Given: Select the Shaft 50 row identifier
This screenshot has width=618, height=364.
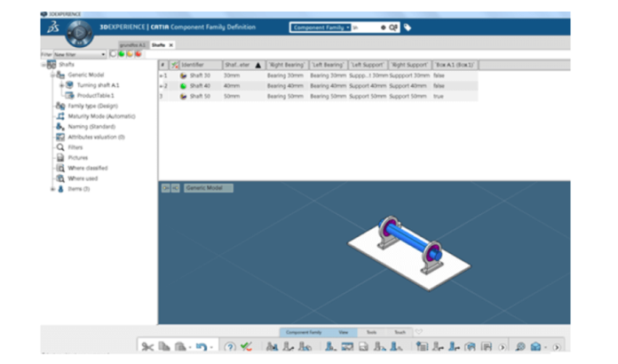Looking at the screenshot, I should point(200,96).
